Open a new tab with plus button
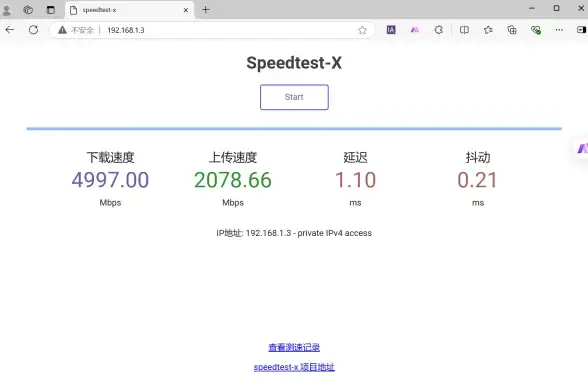The image size is (588, 380). (x=206, y=10)
